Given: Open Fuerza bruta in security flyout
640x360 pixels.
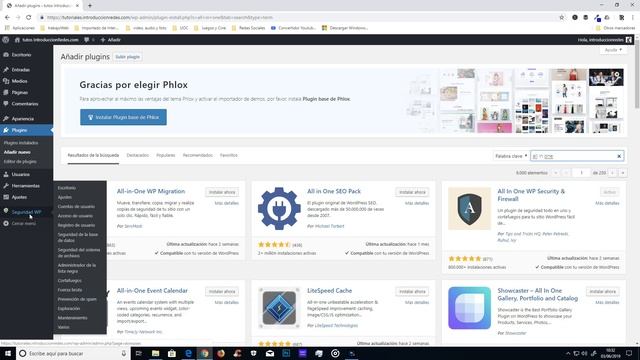Looking at the screenshot, I should click(70, 290).
